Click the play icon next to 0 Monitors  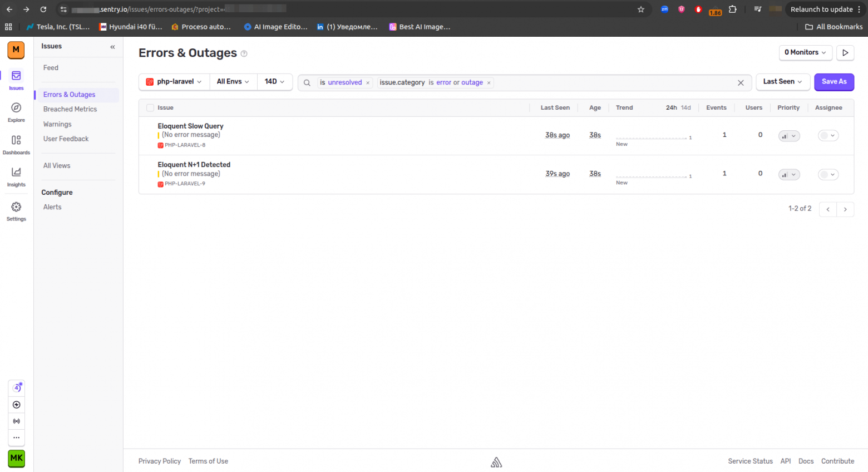point(845,53)
